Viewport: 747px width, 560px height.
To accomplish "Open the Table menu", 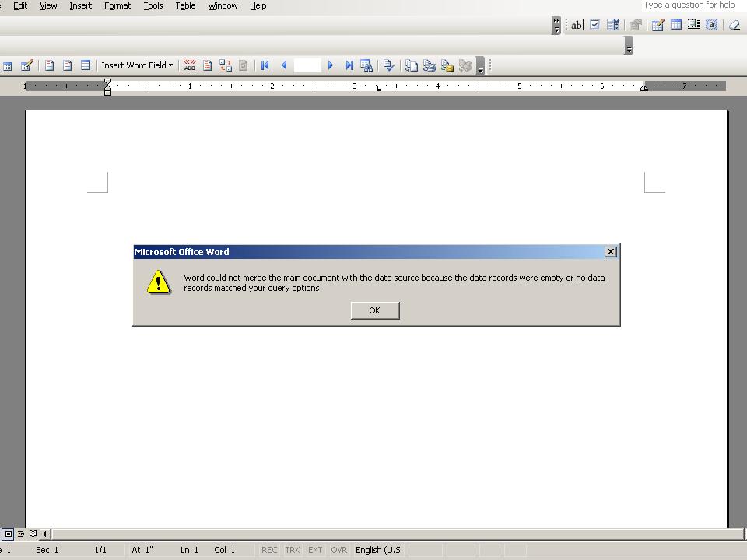I will pyautogui.click(x=185, y=5).
